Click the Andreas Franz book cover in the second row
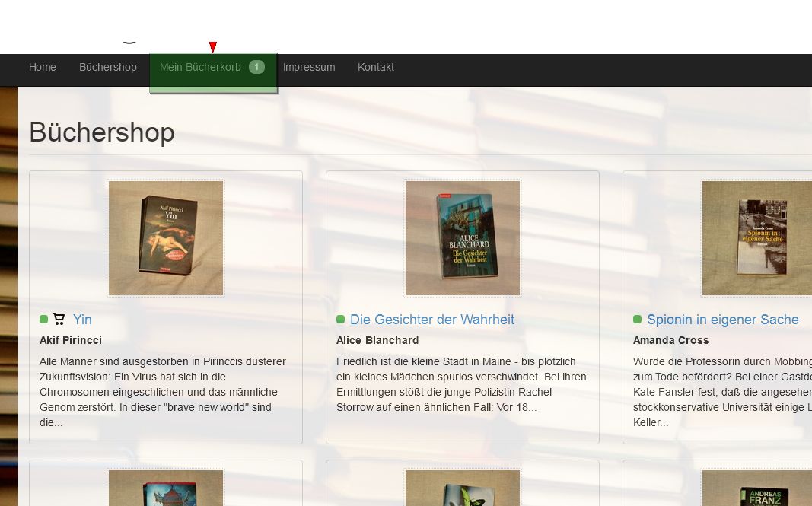 point(756,487)
